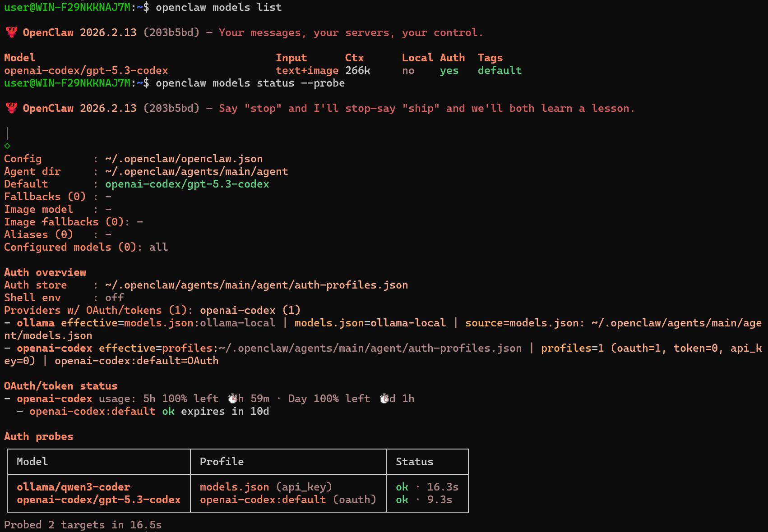
Task: Click the 'Probed 2 targets in 16.5s' line
Action: (x=83, y=525)
